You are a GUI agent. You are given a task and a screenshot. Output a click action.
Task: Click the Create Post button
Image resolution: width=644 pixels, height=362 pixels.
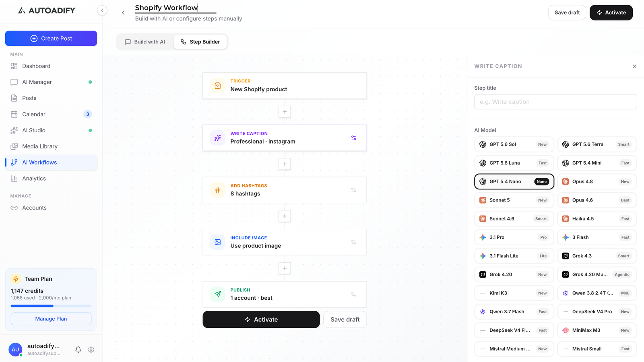click(x=51, y=39)
